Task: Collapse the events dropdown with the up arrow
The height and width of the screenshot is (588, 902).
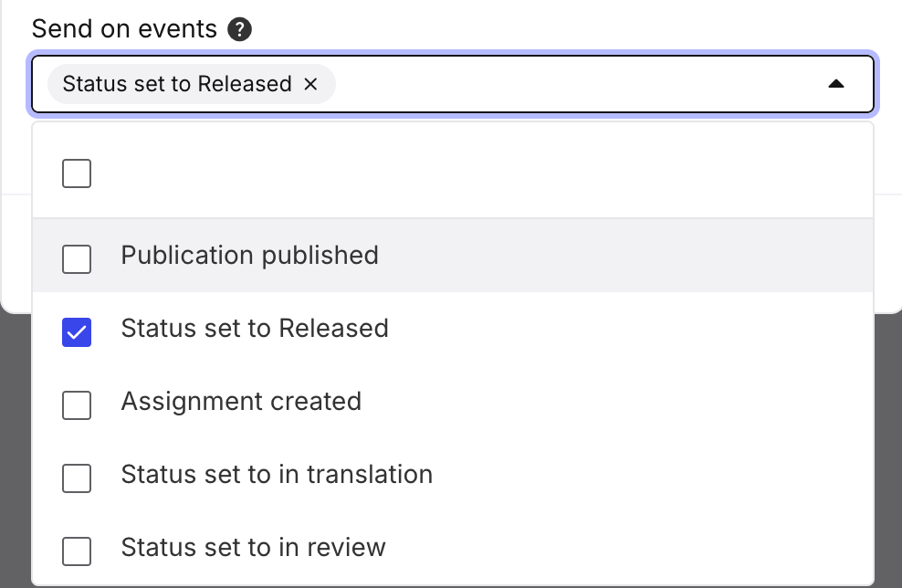Action: [x=836, y=84]
